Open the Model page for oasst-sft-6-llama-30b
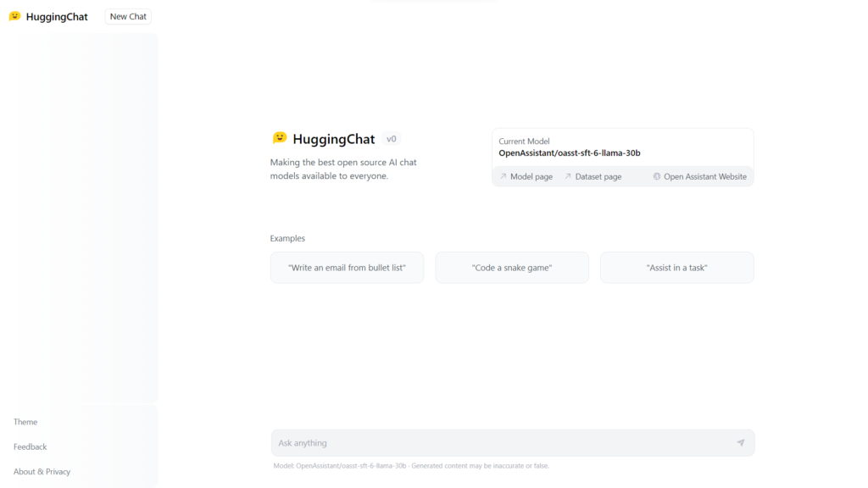The width and height of the screenshot is (868, 488). (532, 176)
